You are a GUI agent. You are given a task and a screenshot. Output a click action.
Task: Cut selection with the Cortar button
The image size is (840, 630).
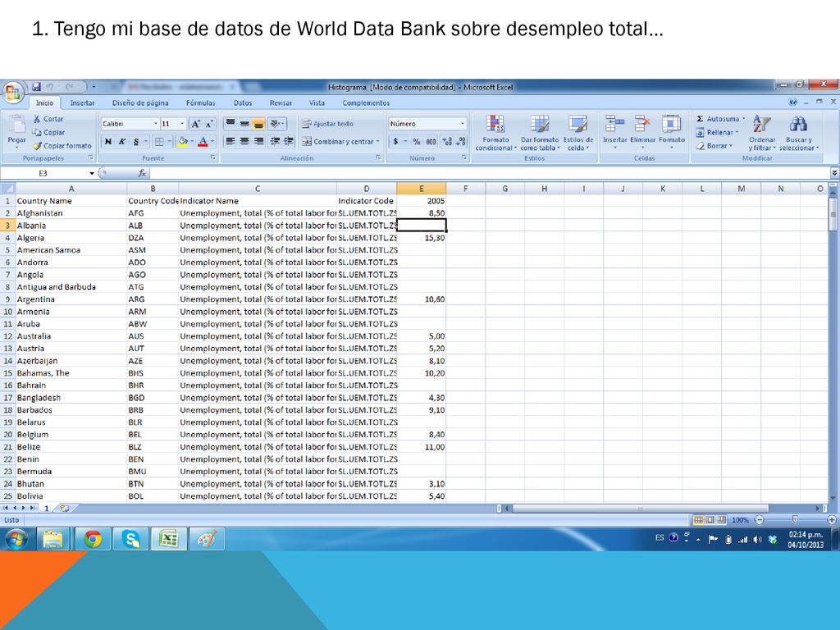48,119
